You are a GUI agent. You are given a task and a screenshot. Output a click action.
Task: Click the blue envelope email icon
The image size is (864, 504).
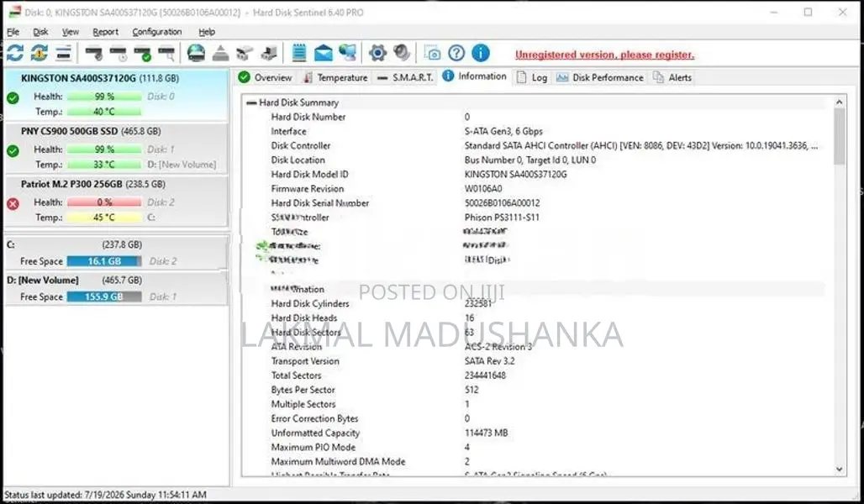coord(324,53)
